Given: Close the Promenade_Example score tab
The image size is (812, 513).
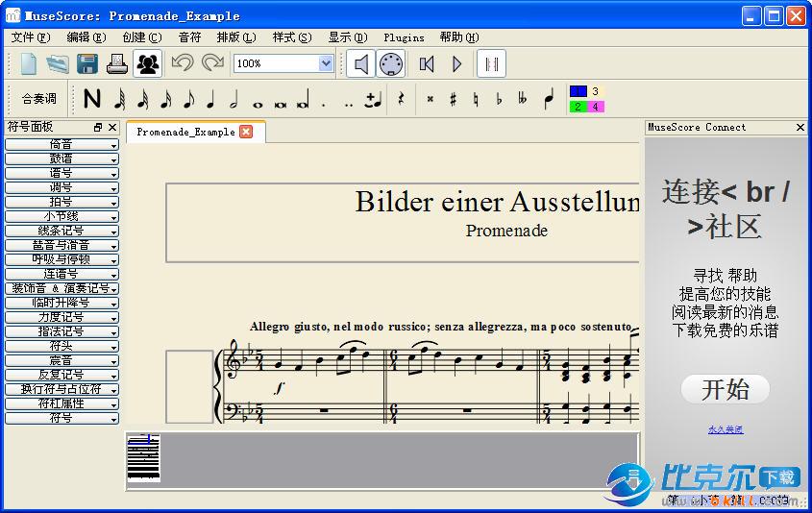Looking at the screenshot, I should (x=246, y=132).
